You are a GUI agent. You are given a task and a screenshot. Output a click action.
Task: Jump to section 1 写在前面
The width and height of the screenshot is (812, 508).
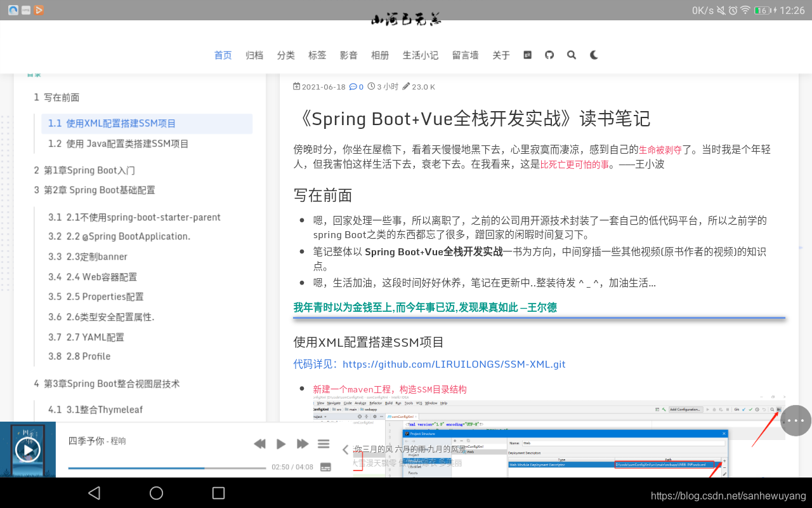pos(56,98)
